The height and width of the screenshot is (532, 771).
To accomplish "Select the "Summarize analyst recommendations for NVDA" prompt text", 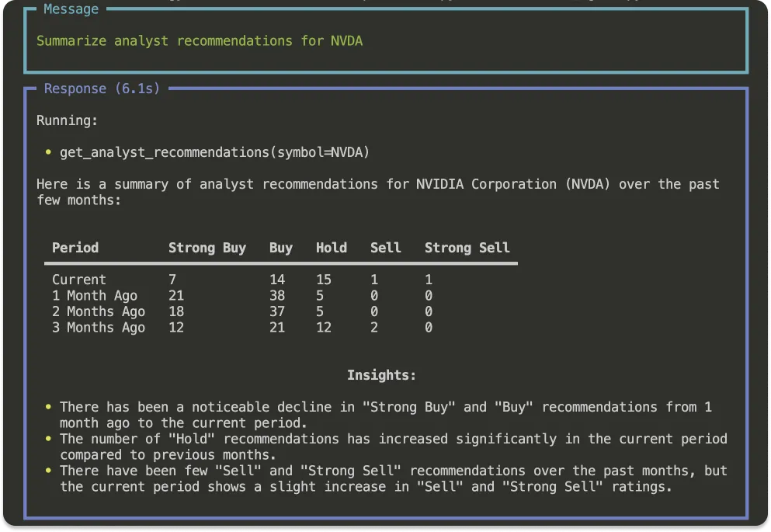I will 200,40.
